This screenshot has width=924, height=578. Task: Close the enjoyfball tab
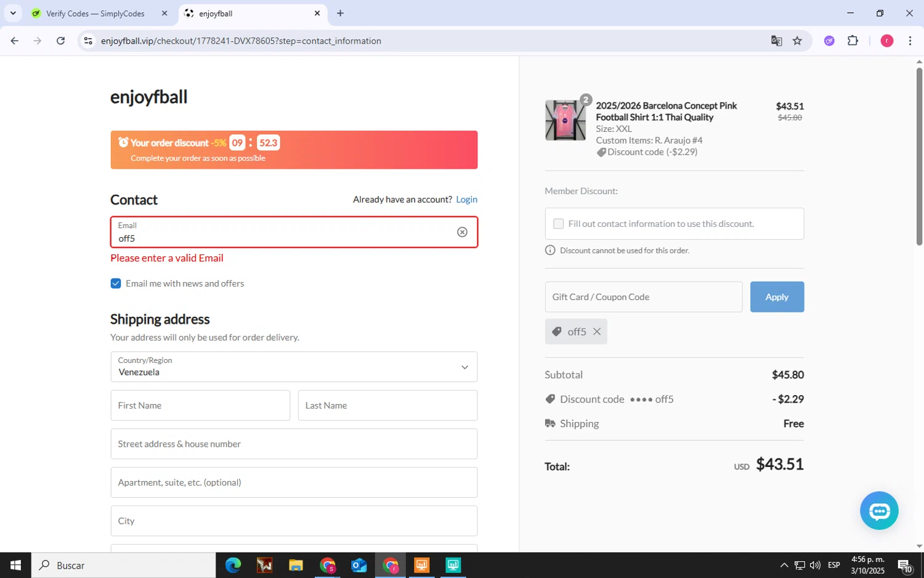pos(317,13)
